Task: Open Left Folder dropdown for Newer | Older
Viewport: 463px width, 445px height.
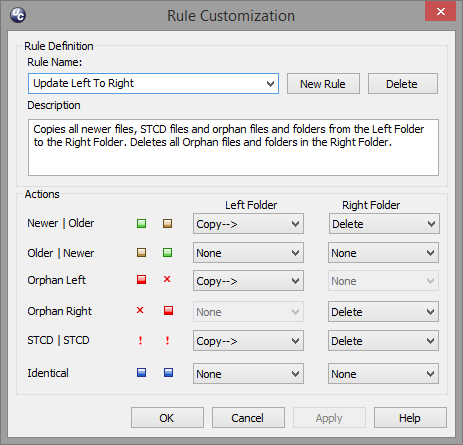Action: click(248, 224)
